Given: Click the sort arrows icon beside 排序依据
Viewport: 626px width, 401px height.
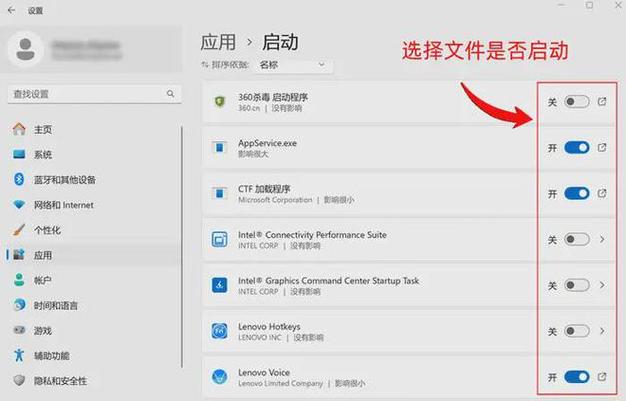Looking at the screenshot, I should click(x=205, y=65).
